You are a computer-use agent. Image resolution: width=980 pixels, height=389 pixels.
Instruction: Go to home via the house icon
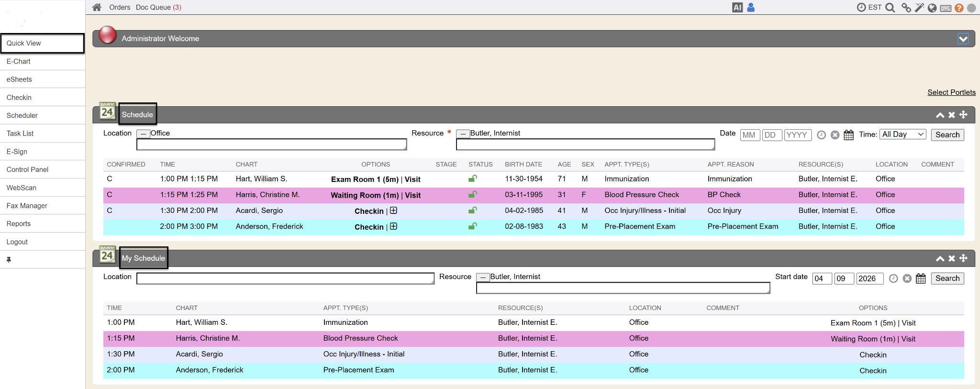(x=97, y=7)
